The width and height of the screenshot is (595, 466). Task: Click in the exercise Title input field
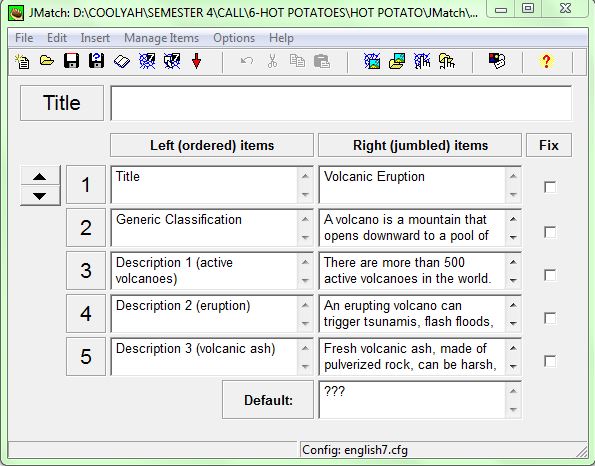[341, 103]
